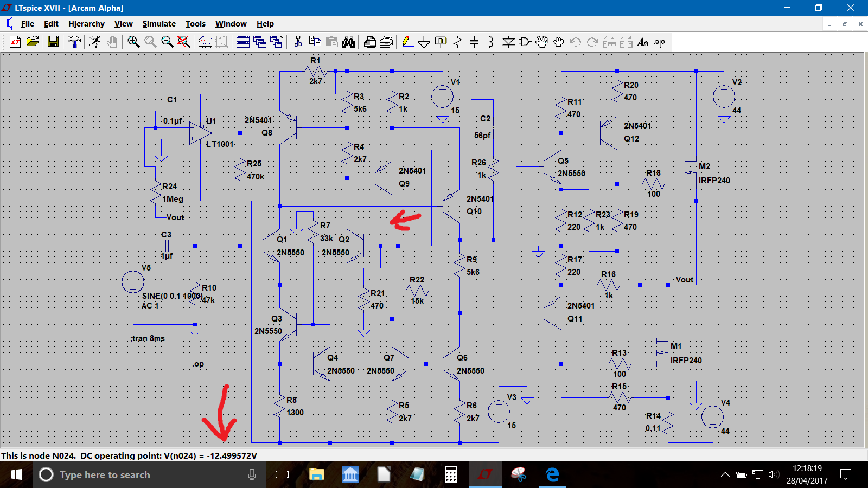Image resolution: width=868 pixels, height=488 pixels.
Task: Open Microsoft Edge from the taskbar
Action: coord(552,475)
